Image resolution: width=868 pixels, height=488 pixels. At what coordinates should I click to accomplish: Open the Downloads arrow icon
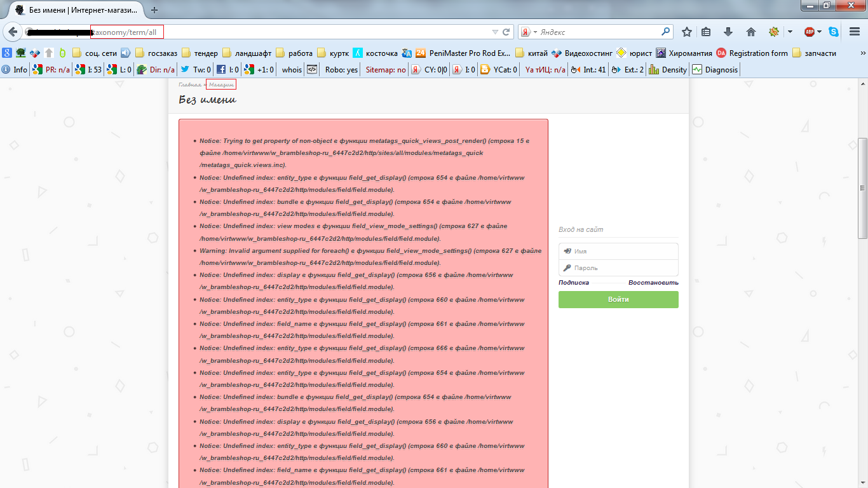coord(728,32)
